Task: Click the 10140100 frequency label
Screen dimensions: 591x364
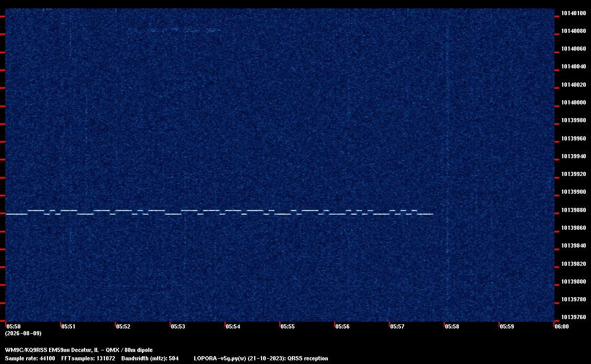Action: pos(574,13)
